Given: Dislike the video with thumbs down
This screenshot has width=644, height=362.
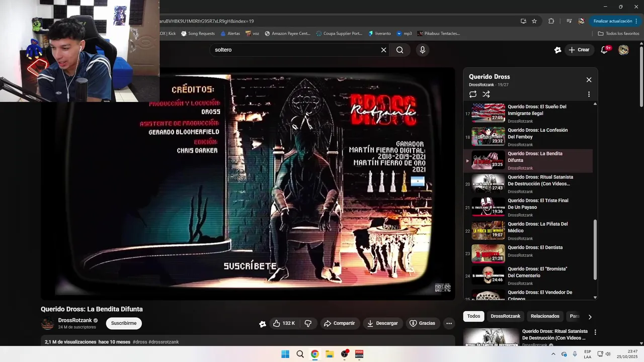Looking at the screenshot, I should tap(308, 323).
